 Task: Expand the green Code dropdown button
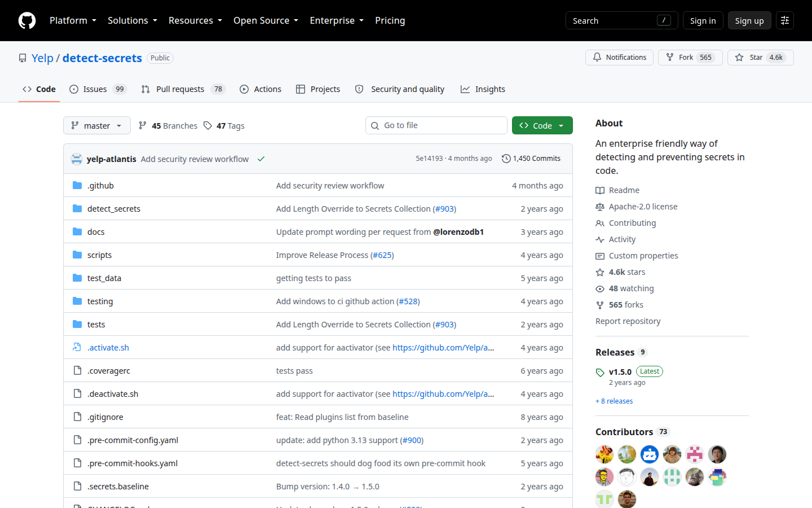542,125
